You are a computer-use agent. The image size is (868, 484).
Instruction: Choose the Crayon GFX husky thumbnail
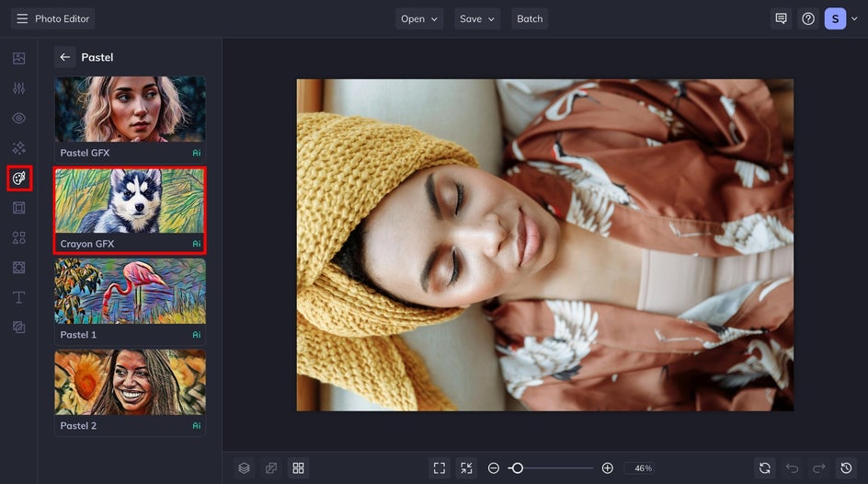point(130,201)
